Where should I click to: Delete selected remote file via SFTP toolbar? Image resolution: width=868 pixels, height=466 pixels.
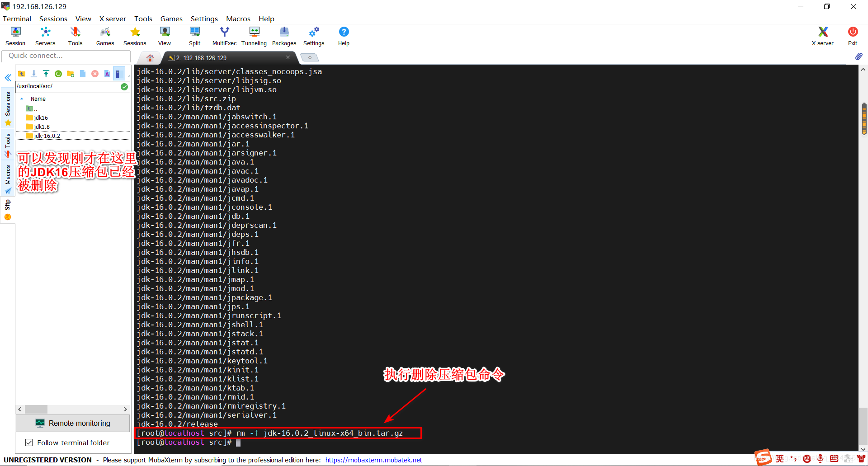point(94,73)
